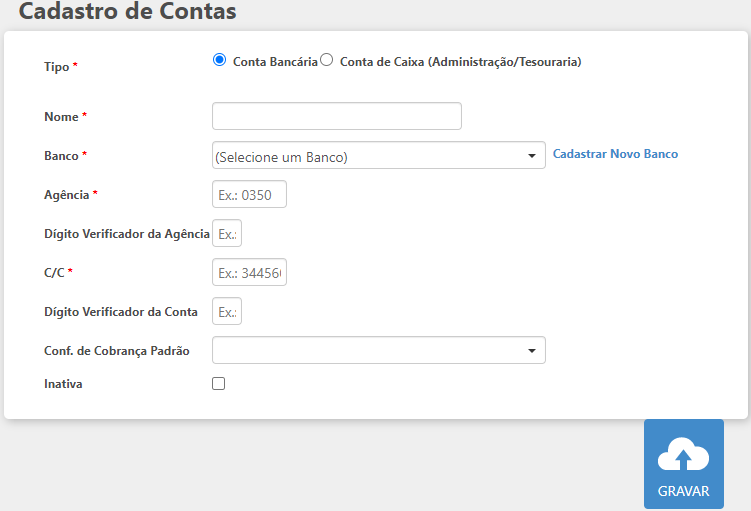Focus the Dígito Verificador da Conta field
751x511 pixels.
click(227, 311)
